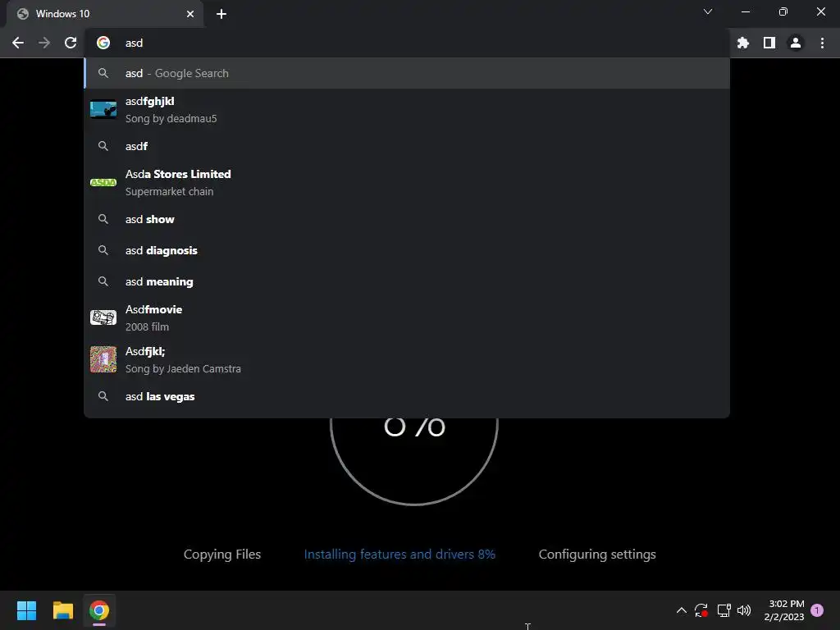
Task: Click the browser Forward arrow
Action: click(44, 43)
